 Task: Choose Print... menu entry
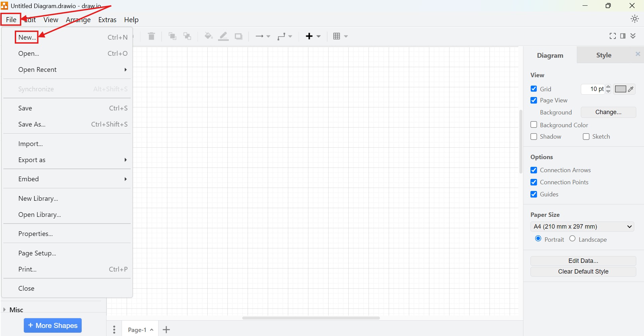67,269
